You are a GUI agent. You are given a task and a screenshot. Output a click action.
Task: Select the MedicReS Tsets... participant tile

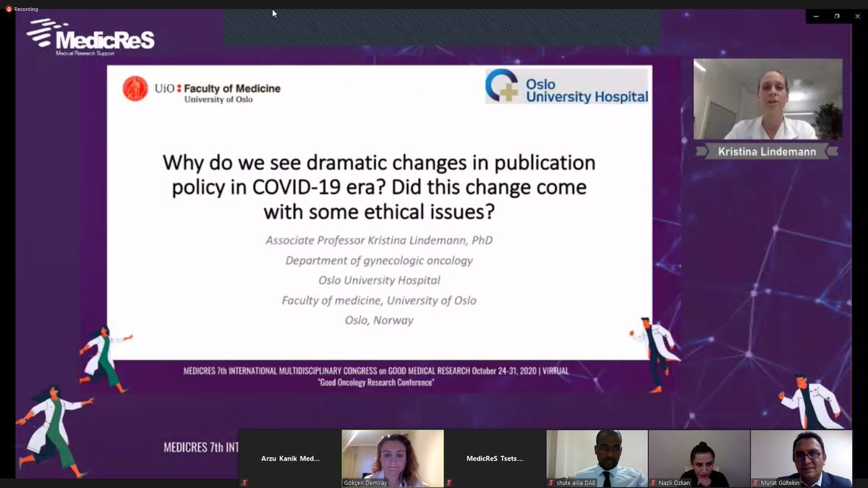(495, 458)
